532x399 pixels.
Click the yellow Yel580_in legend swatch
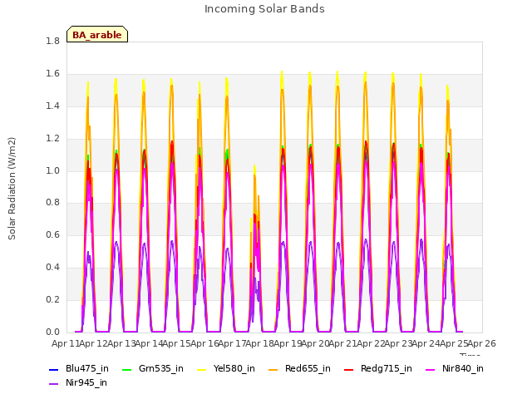(x=201, y=369)
